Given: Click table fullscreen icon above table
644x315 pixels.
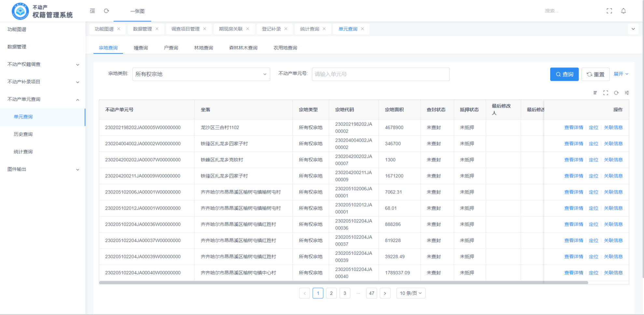Looking at the screenshot, I should (606, 93).
